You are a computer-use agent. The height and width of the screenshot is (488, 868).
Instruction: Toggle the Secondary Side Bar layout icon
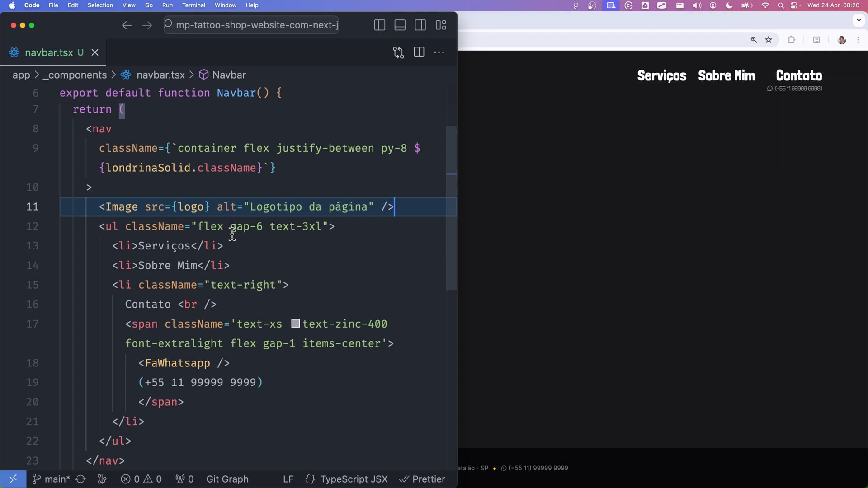(420, 25)
